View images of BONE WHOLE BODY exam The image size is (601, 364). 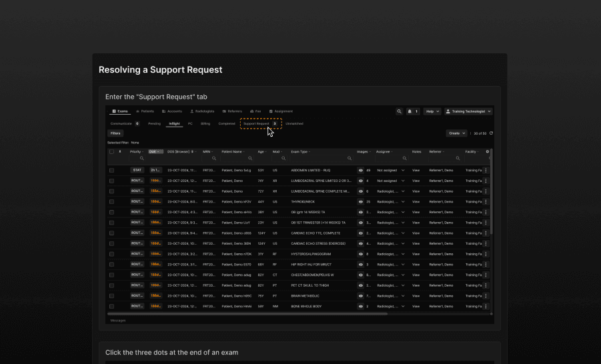361,307
